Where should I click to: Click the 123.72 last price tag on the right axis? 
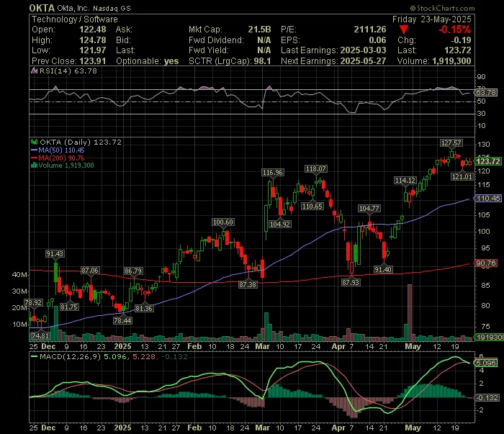[x=488, y=161]
